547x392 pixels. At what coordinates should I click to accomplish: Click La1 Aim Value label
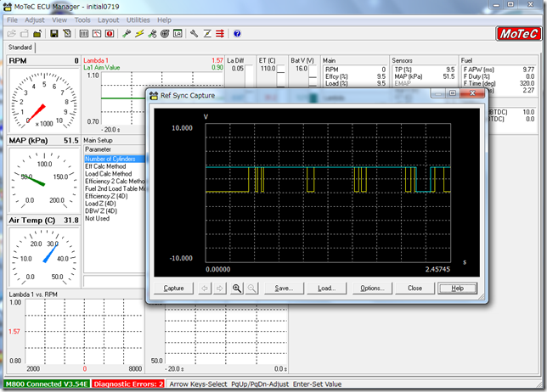[102, 68]
